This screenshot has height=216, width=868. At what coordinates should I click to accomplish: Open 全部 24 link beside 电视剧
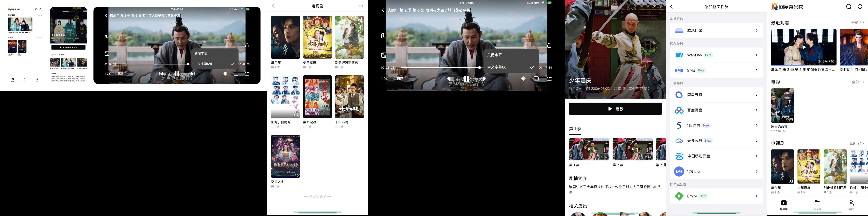coord(857,143)
